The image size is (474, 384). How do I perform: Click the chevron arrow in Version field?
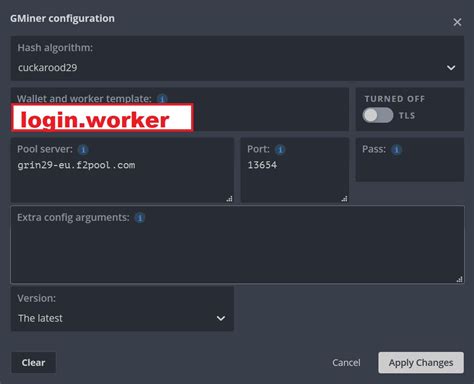(x=221, y=318)
